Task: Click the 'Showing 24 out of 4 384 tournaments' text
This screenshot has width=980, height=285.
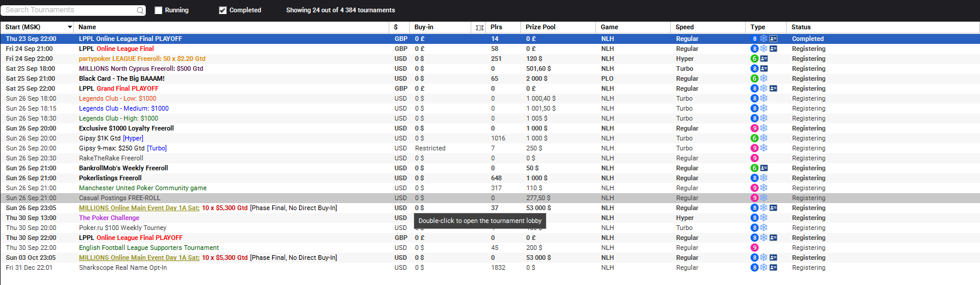Action: 340,10
